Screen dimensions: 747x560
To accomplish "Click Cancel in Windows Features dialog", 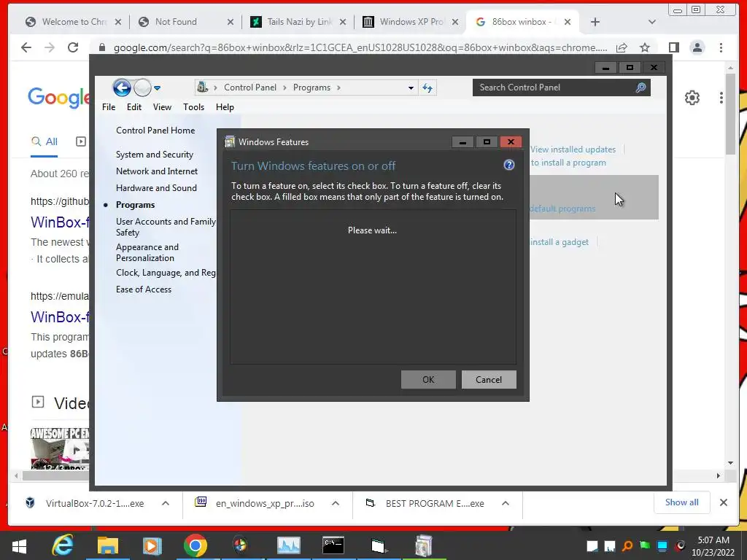I will click(x=489, y=379).
